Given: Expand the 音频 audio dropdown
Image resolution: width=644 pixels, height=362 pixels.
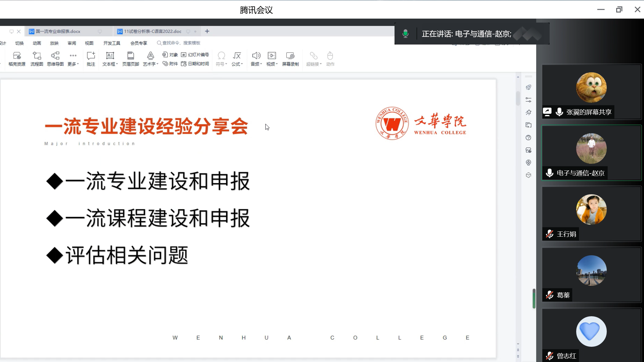Looking at the screenshot, I should (261, 64).
